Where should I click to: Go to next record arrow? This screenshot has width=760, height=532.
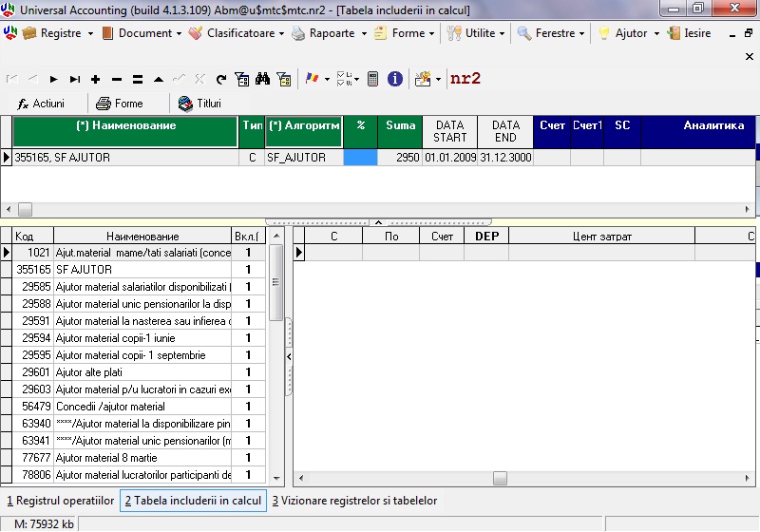tap(53, 79)
